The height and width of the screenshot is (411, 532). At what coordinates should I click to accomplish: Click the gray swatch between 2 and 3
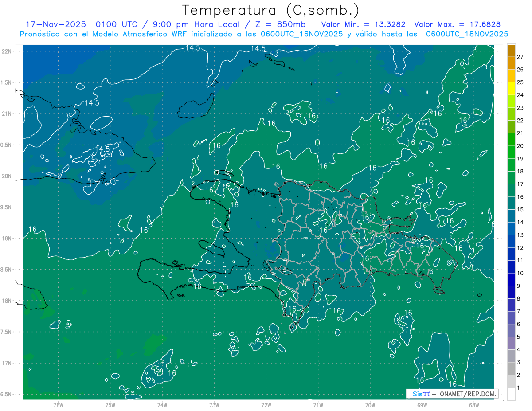[511, 368]
